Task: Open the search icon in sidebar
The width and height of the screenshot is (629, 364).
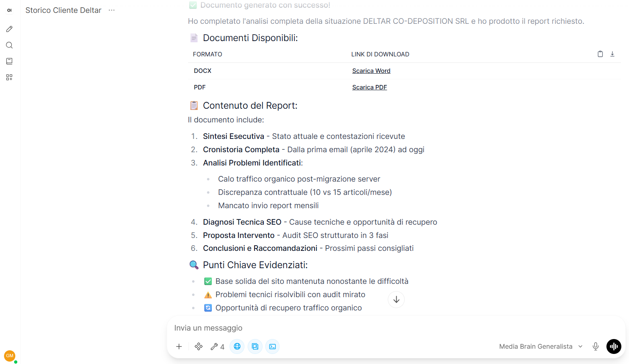Action: click(x=9, y=45)
